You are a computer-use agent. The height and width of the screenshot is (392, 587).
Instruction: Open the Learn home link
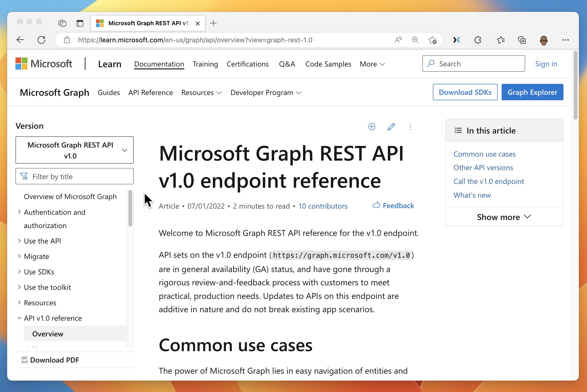[110, 64]
